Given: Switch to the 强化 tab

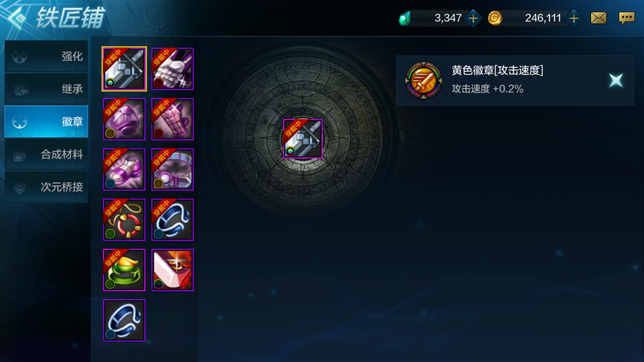Looking at the screenshot, I should coord(46,56).
